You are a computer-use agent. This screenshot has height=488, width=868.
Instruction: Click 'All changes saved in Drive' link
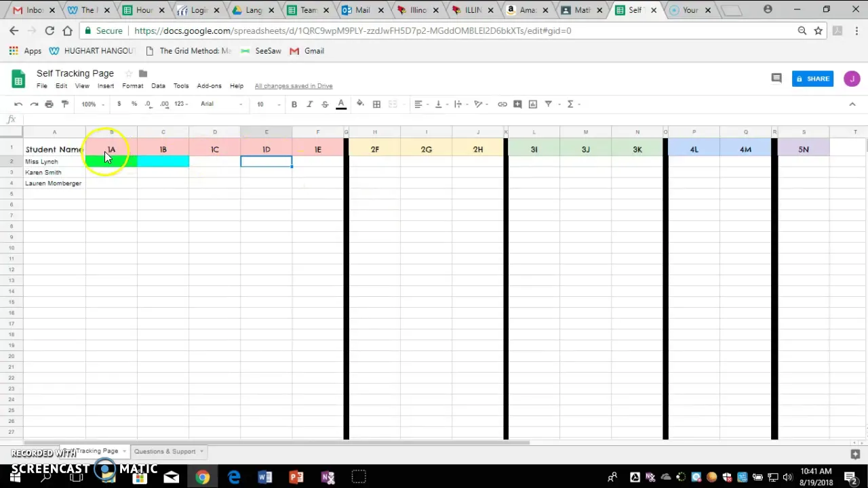tap(294, 86)
